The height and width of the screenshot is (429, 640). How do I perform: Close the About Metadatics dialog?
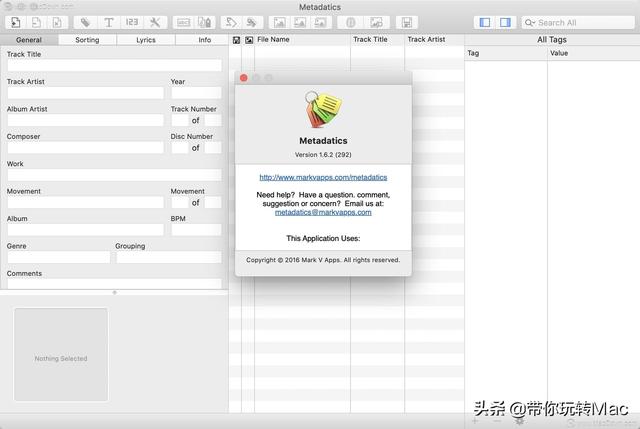[244, 78]
